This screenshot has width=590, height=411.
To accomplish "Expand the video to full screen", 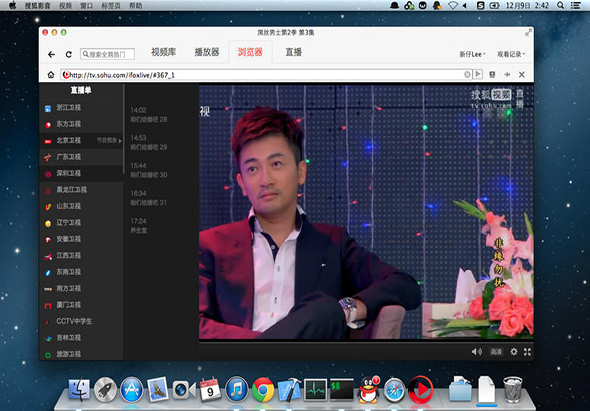I will tap(528, 352).
